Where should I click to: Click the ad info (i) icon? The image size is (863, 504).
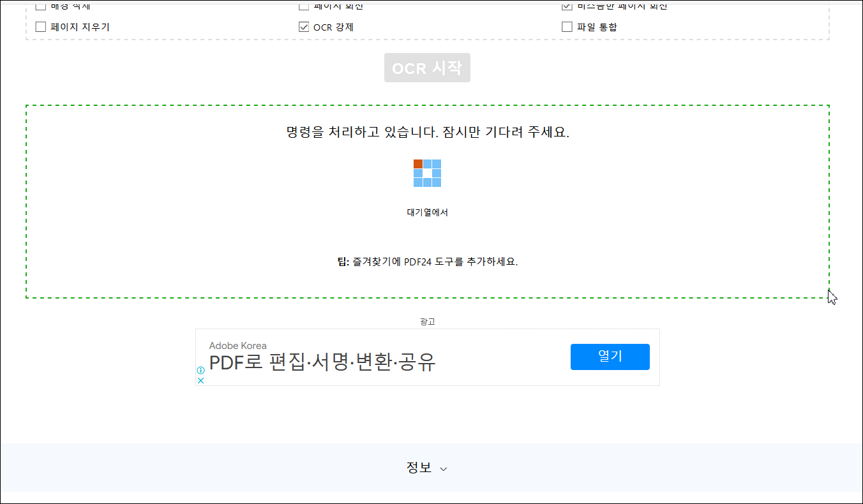tap(200, 371)
